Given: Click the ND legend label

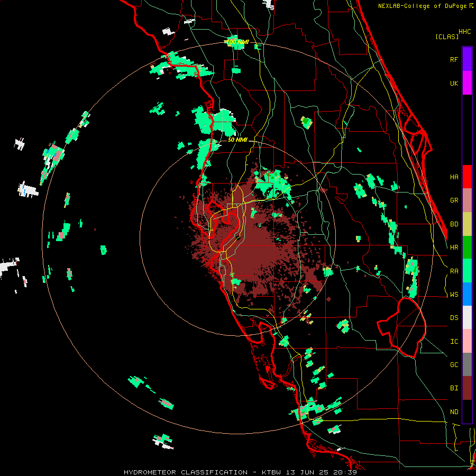Looking at the screenshot, I should point(454,412).
